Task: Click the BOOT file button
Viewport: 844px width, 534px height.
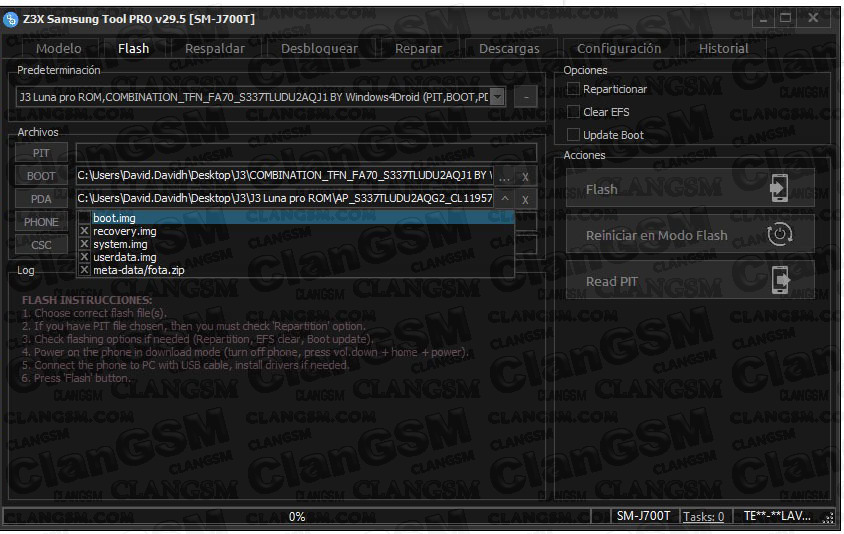Action: tap(41, 176)
